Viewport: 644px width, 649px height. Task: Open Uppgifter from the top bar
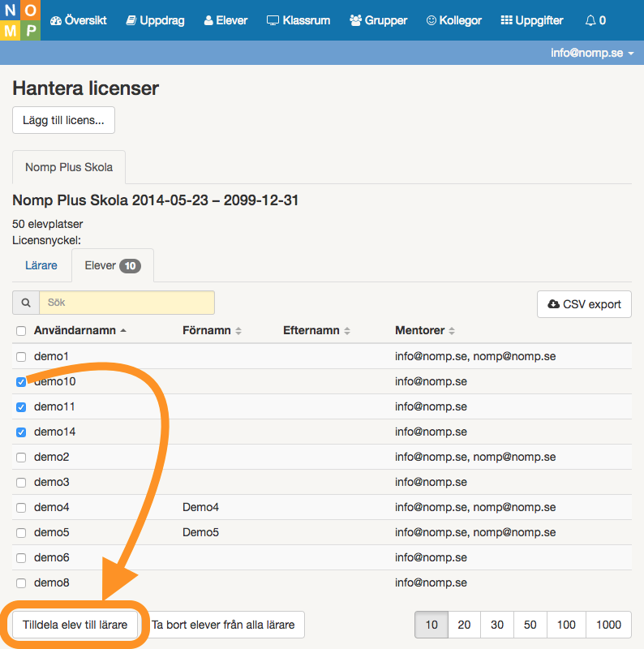pyautogui.click(x=532, y=20)
